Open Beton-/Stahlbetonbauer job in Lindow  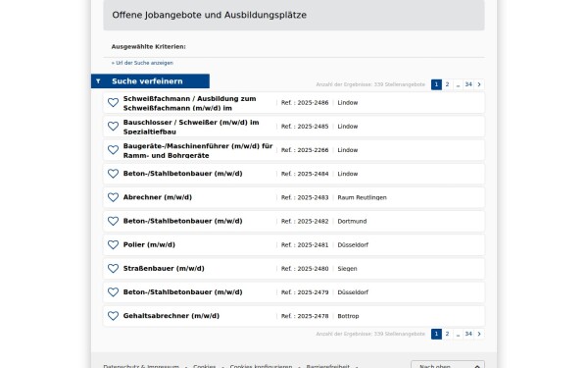[x=182, y=174]
